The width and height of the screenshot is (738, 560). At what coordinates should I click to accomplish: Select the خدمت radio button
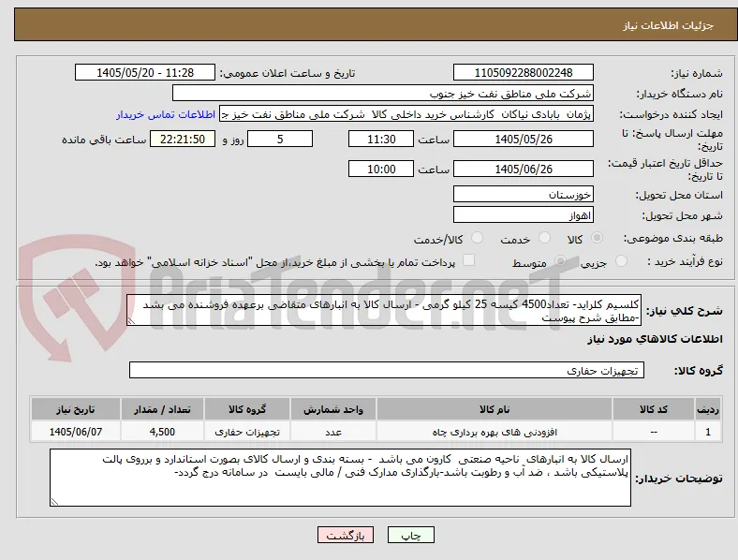544,238
